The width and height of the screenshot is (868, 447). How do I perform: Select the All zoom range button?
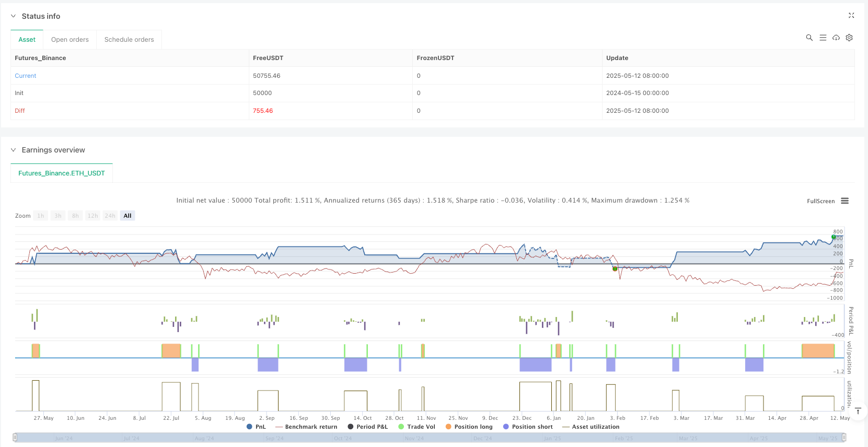pos(128,216)
